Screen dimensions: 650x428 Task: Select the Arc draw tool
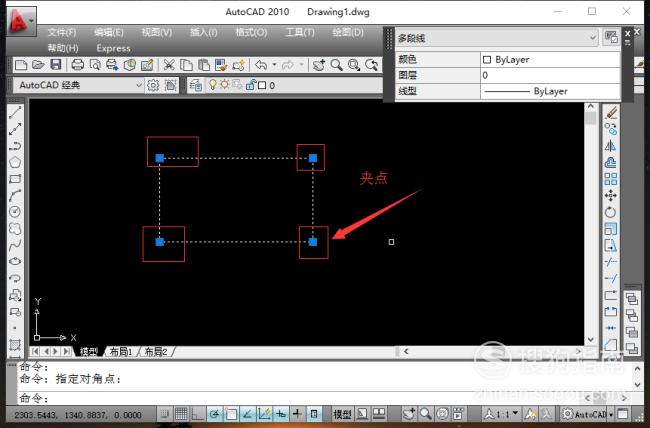click(x=15, y=195)
